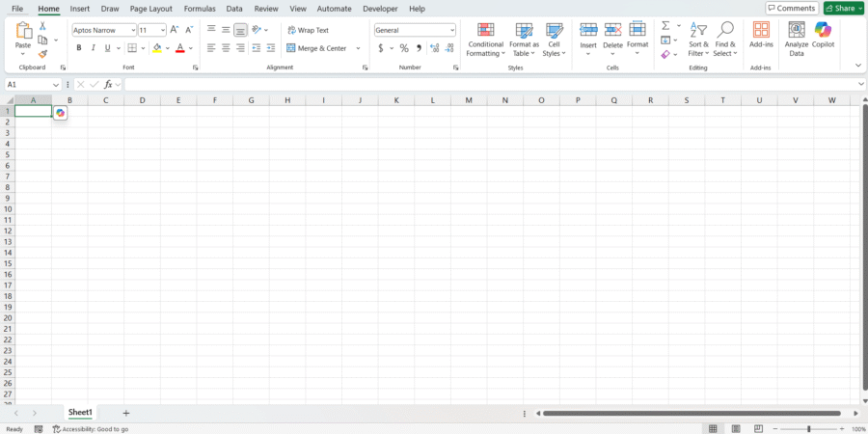868x434 pixels.
Task: Open the font size dropdown
Action: [163, 31]
